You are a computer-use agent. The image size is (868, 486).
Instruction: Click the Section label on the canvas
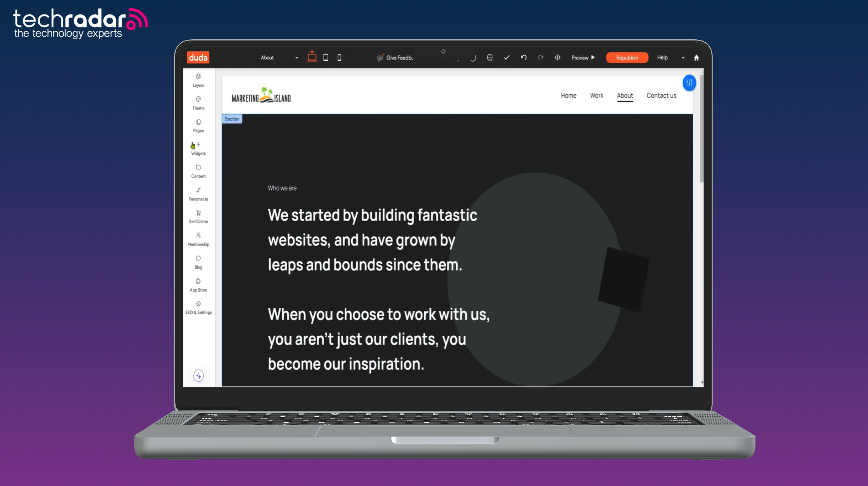232,119
